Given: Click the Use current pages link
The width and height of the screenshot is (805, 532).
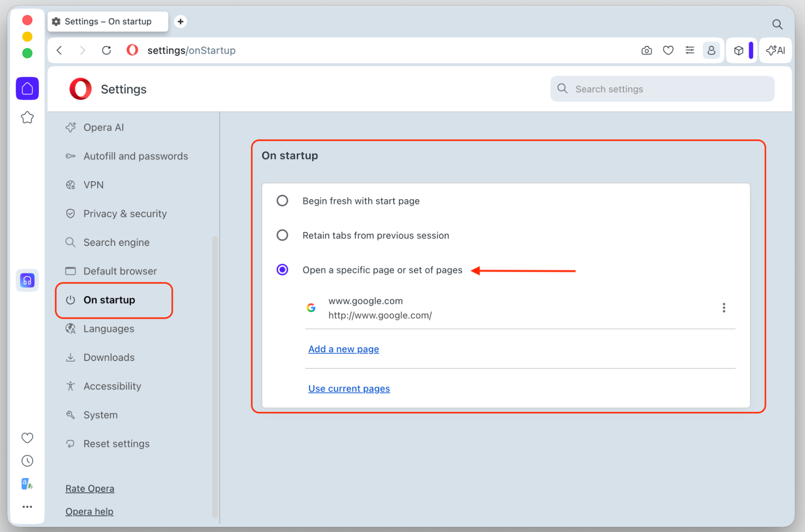Looking at the screenshot, I should (349, 388).
